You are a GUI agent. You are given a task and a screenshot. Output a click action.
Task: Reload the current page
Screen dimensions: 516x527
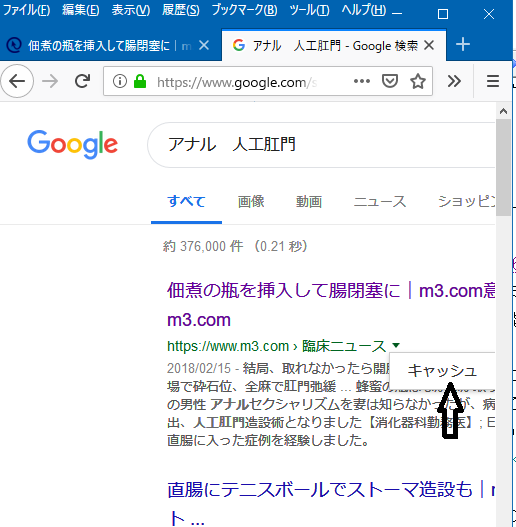coord(82,81)
